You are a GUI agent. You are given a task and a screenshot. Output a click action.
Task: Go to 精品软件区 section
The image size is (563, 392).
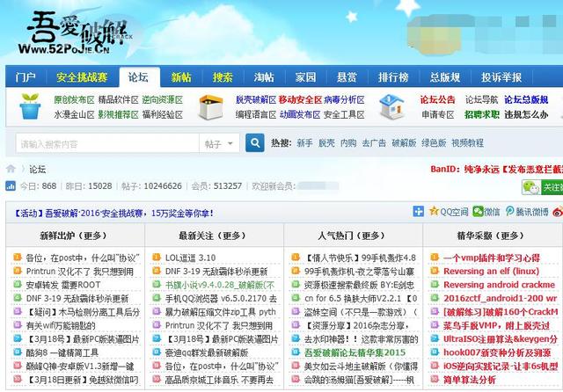tap(118, 99)
